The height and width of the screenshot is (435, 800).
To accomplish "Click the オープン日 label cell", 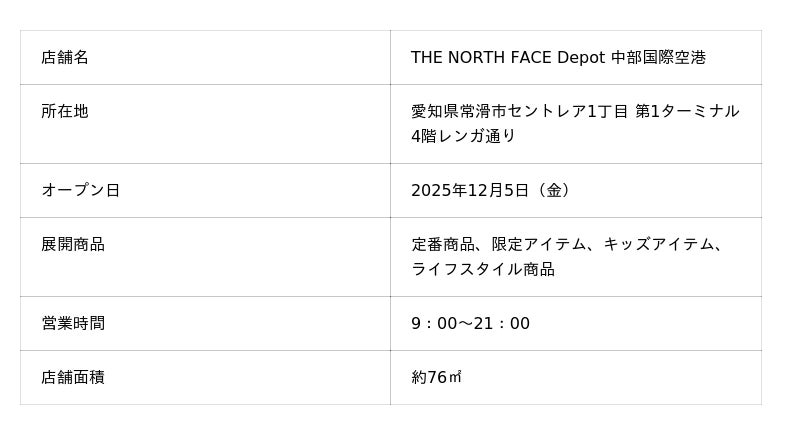I will [x=80, y=190].
